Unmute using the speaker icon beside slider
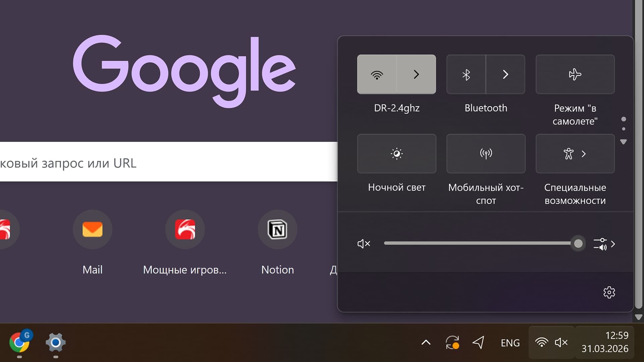Image resolution: width=644 pixels, height=362 pixels. pos(364,244)
